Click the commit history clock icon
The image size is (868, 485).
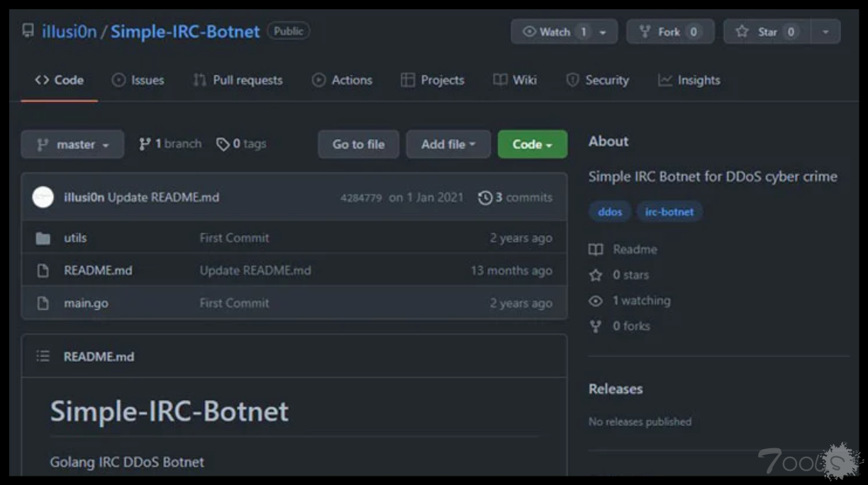point(485,198)
